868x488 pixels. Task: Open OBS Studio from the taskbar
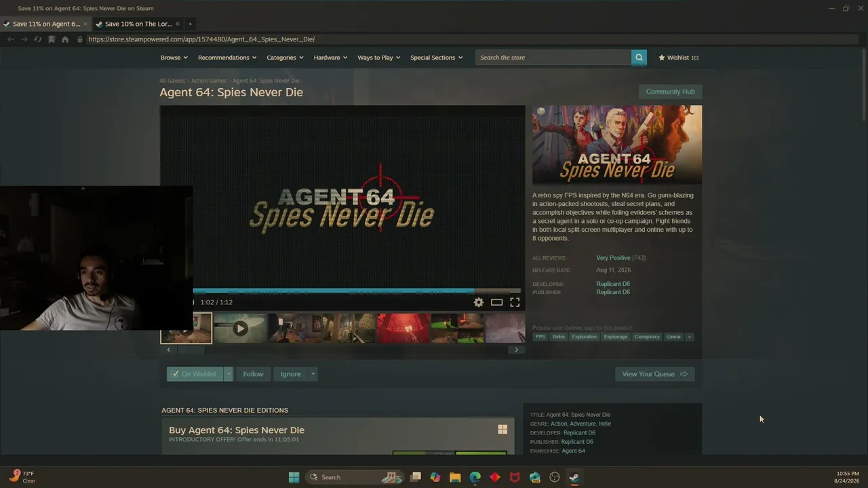pos(555,477)
